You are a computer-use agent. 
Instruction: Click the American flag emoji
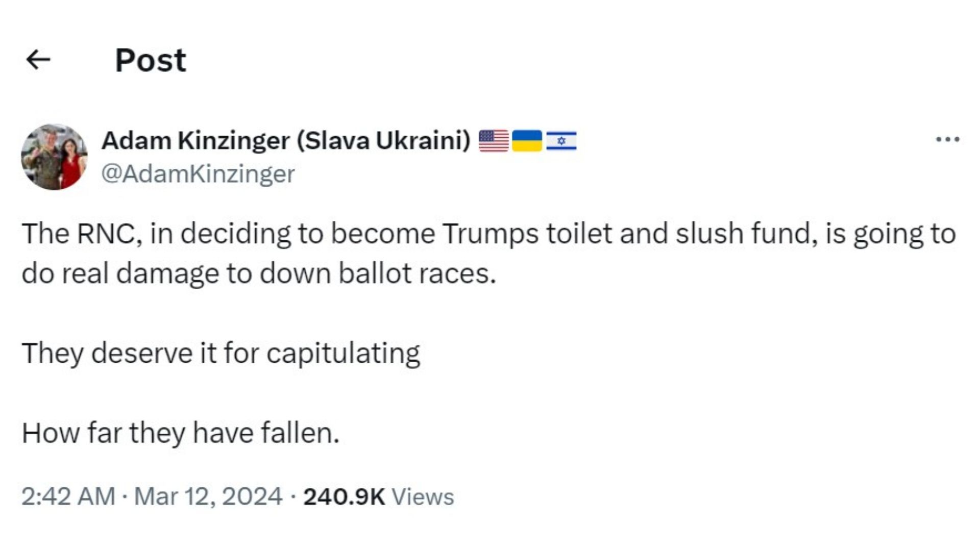pyautogui.click(x=494, y=141)
